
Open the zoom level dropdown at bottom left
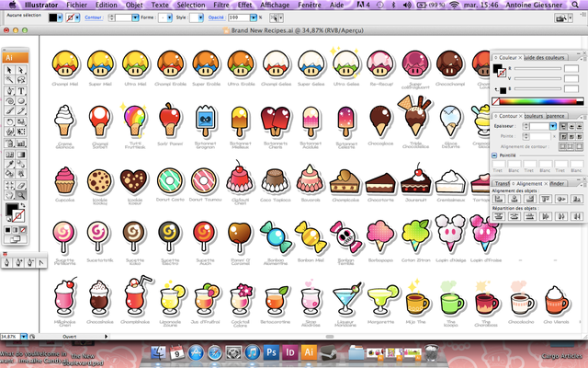[x=28, y=335]
